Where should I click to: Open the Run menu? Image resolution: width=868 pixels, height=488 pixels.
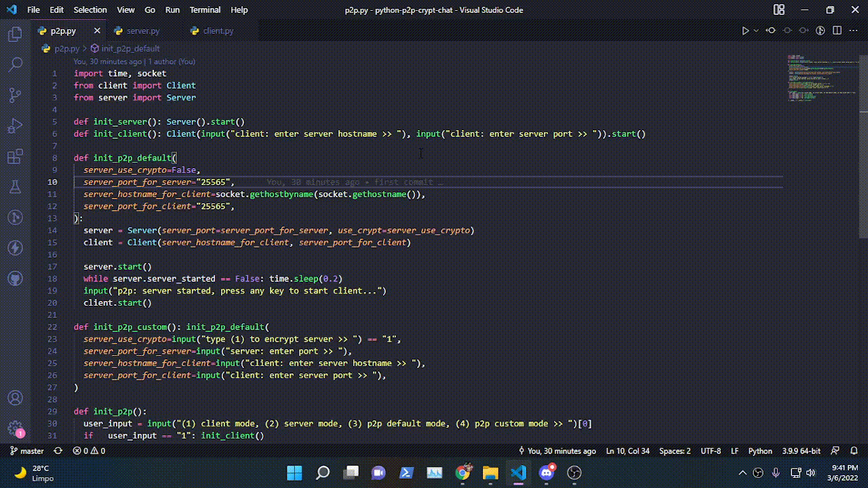click(172, 9)
